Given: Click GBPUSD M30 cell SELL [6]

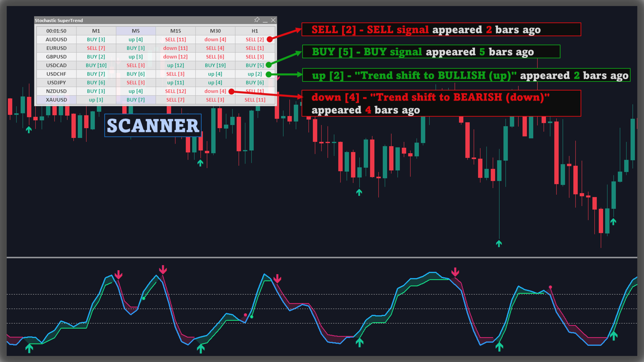Looking at the screenshot, I should (x=215, y=57).
